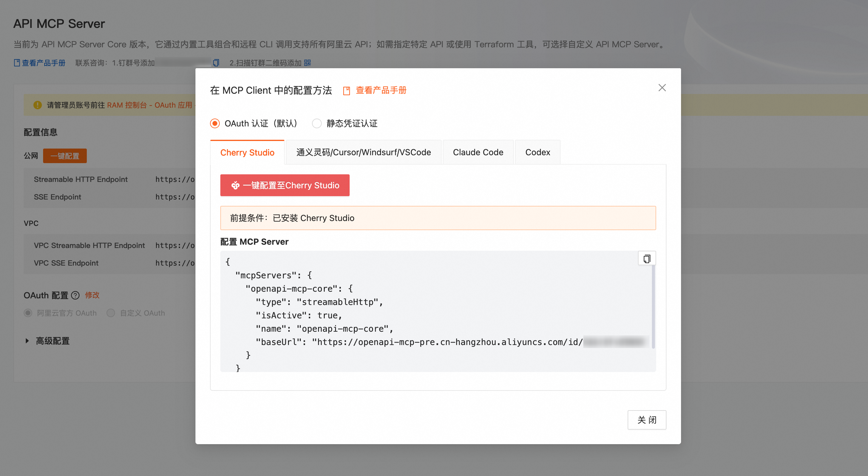Viewport: 868px width, 476px height.
Task: Switch to the Cherry Studio tab
Action: pos(247,153)
